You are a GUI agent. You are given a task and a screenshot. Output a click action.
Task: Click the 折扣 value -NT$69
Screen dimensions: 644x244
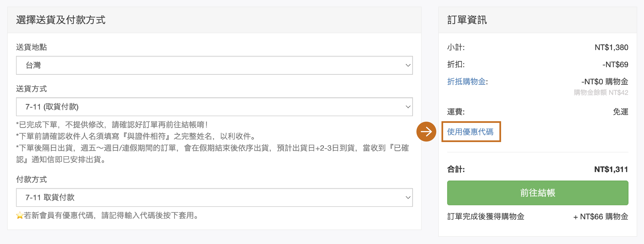(x=615, y=65)
